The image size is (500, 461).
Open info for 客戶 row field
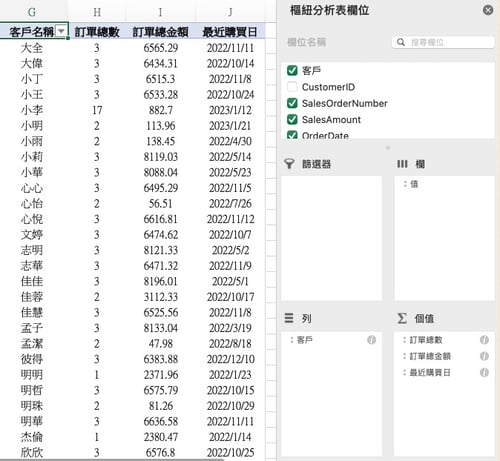coord(371,340)
